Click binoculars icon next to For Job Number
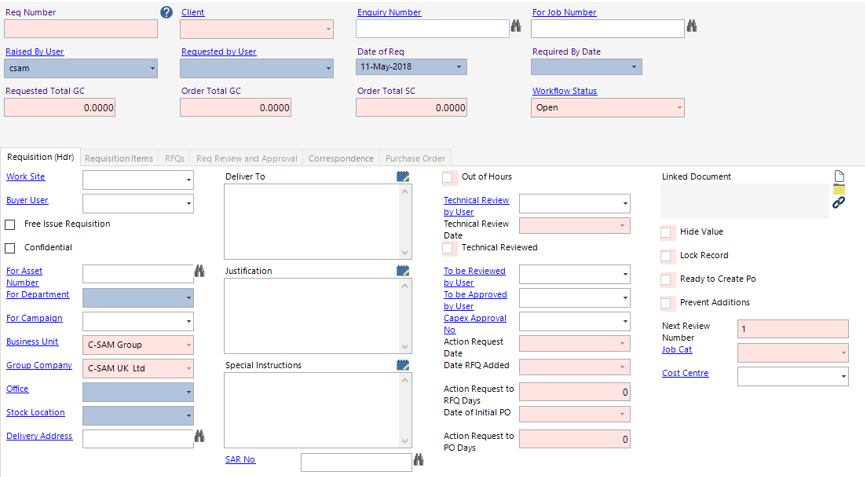This screenshot has height=477, width=865. (691, 28)
